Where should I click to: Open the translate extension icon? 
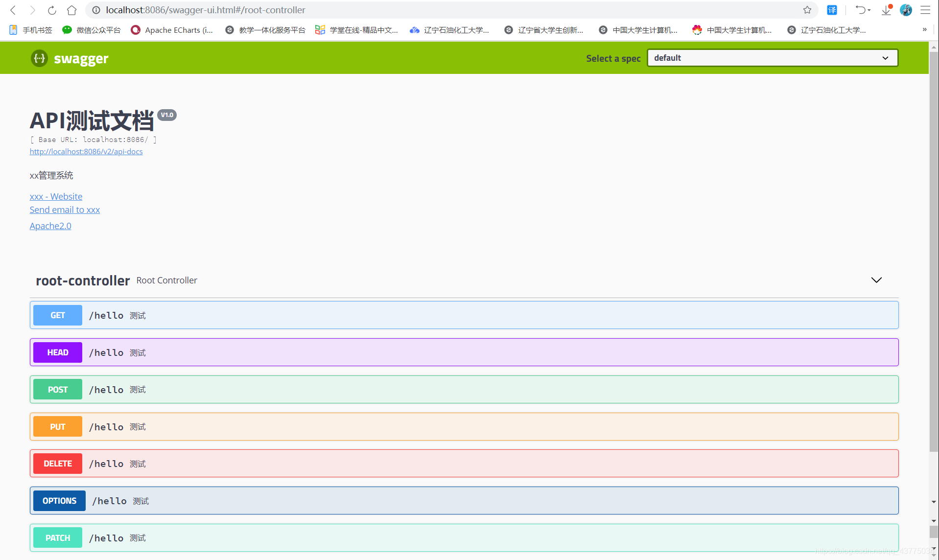(x=832, y=10)
